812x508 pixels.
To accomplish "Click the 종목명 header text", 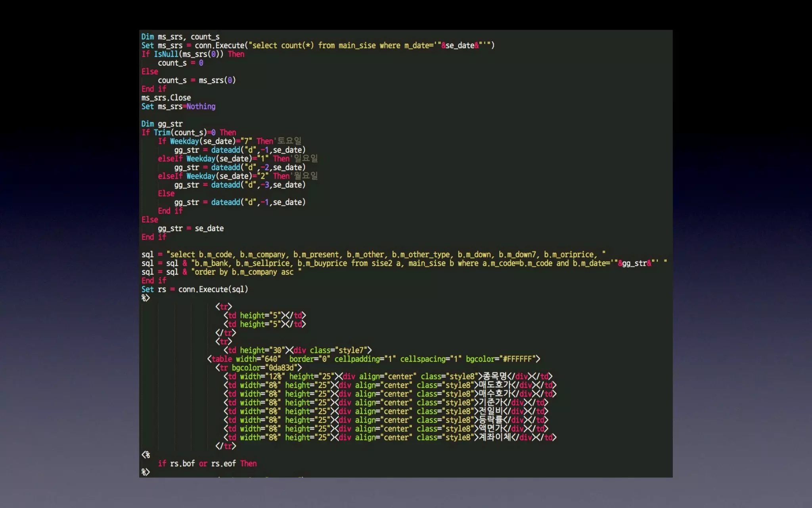I will tap(495, 376).
